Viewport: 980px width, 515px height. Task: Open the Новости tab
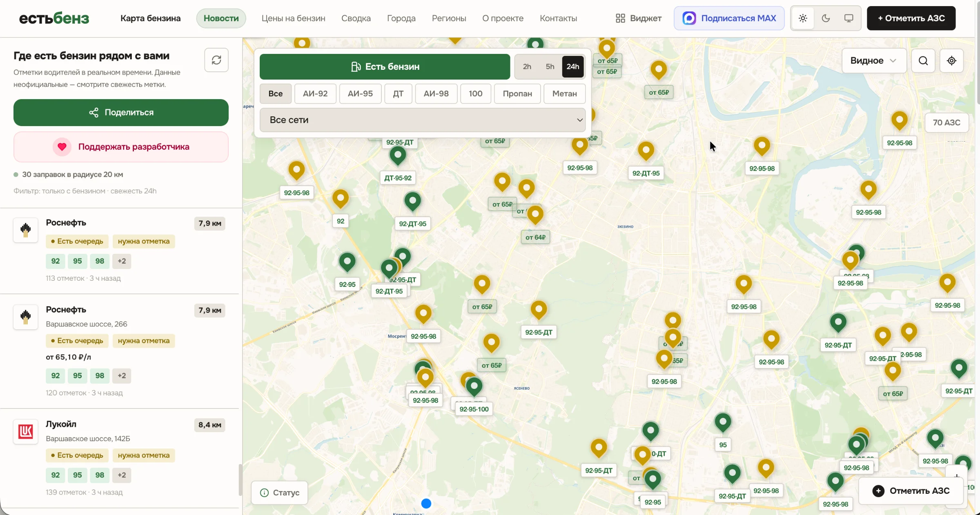click(221, 18)
